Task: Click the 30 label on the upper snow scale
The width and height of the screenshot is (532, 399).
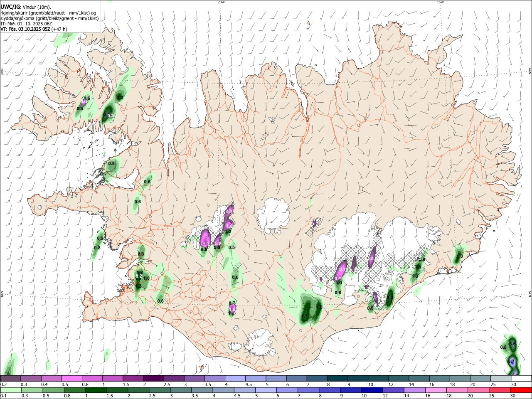Action: pyautogui.click(x=514, y=384)
